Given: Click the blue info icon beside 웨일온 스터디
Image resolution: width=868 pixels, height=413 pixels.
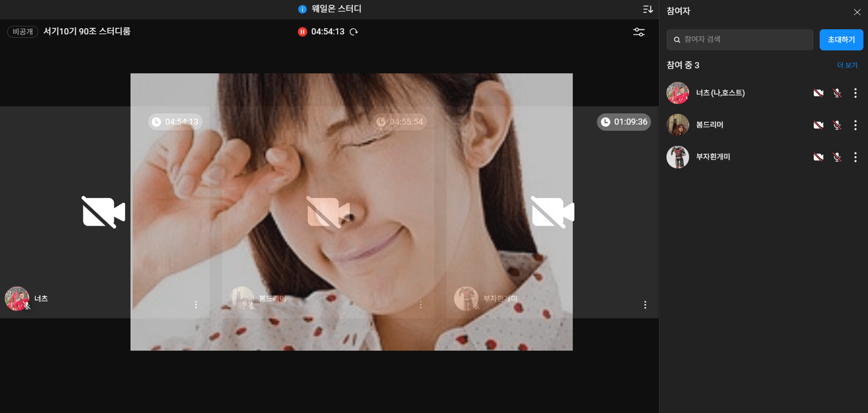Looking at the screenshot, I should (x=302, y=9).
